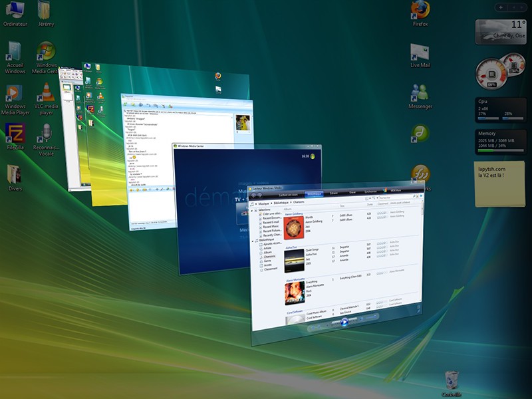Select Genre in the library tree
The width and height of the screenshot is (532, 399).
(x=268, y=261)
